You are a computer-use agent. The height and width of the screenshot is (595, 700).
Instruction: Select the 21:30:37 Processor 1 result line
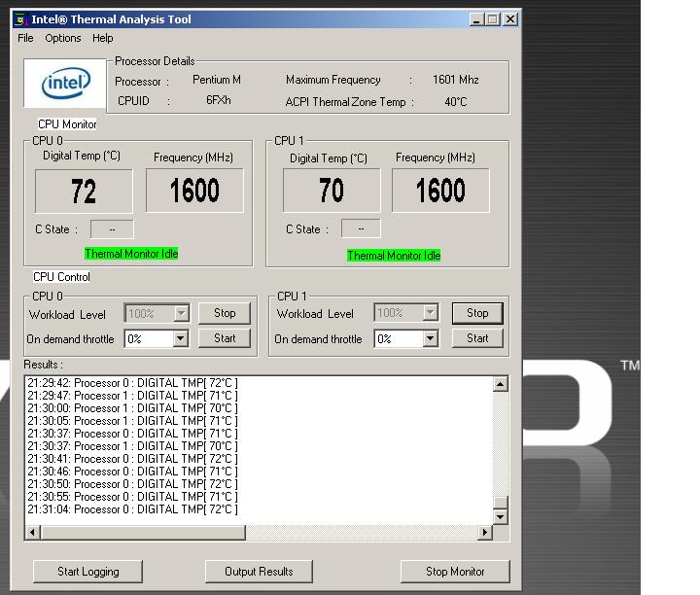[x=132, y=446]
